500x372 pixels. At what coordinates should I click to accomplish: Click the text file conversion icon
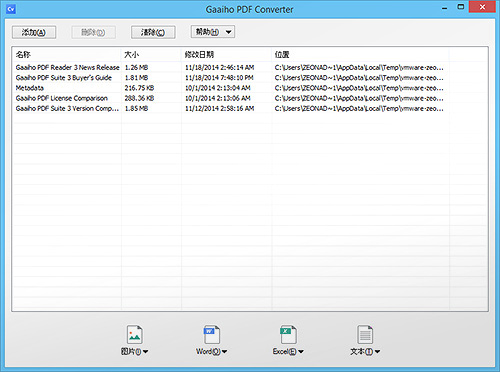[365, 334]
